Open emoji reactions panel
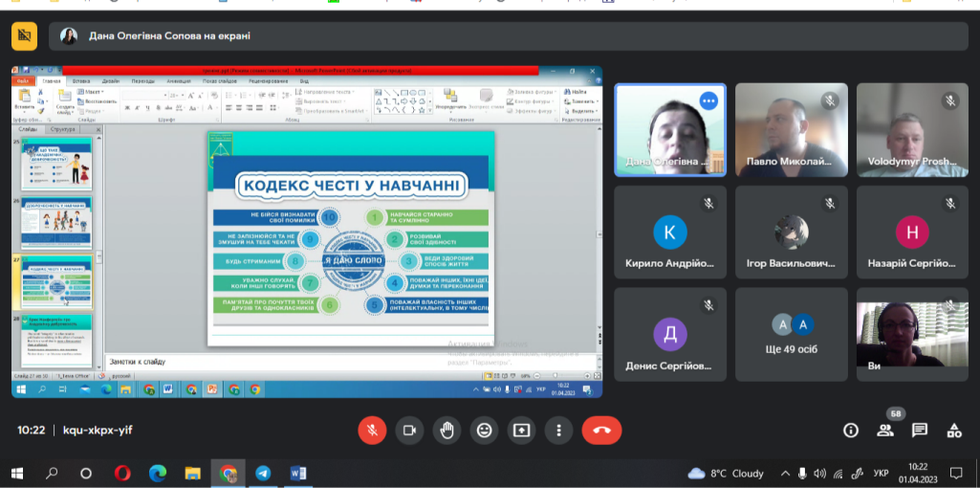Screen dimensions: 980x488 (x=484, y=430)
